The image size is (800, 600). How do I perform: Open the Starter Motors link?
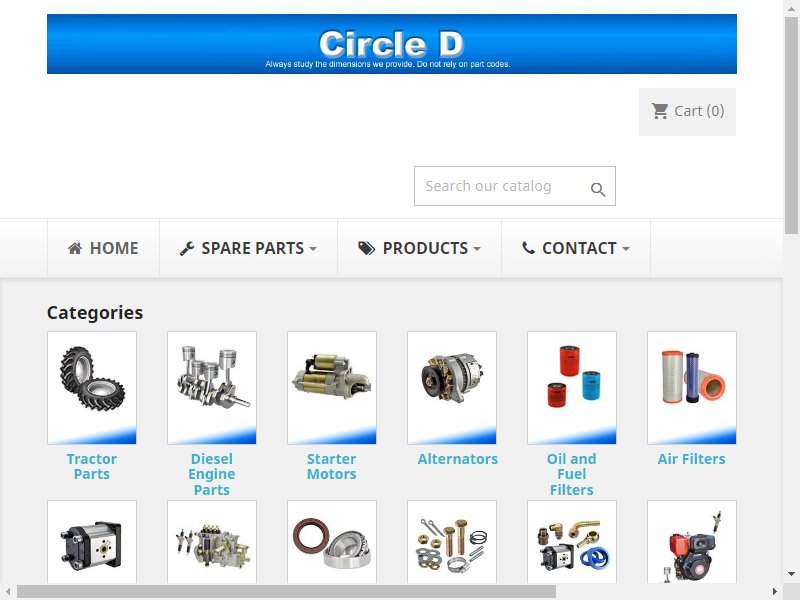(332, 466)
